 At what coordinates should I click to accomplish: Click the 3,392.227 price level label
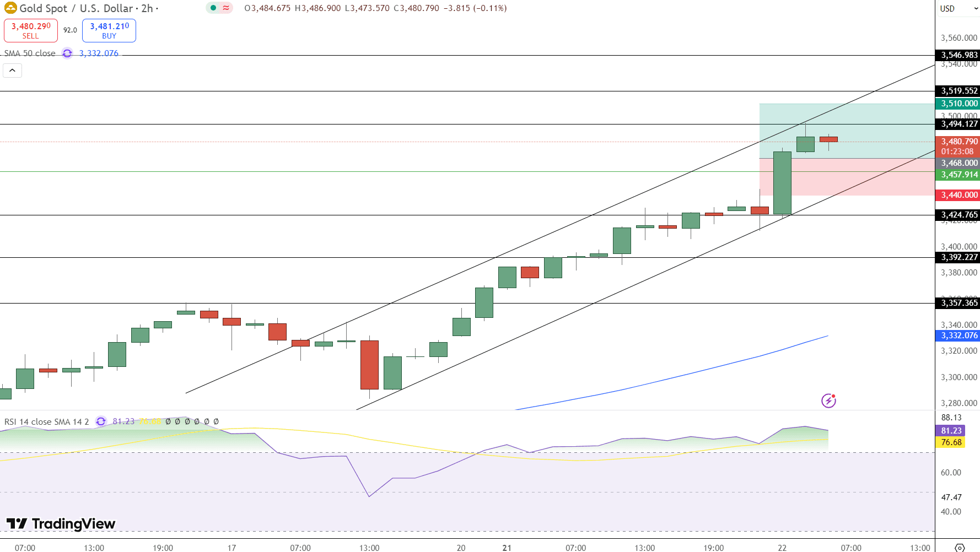tap(959, 257)
